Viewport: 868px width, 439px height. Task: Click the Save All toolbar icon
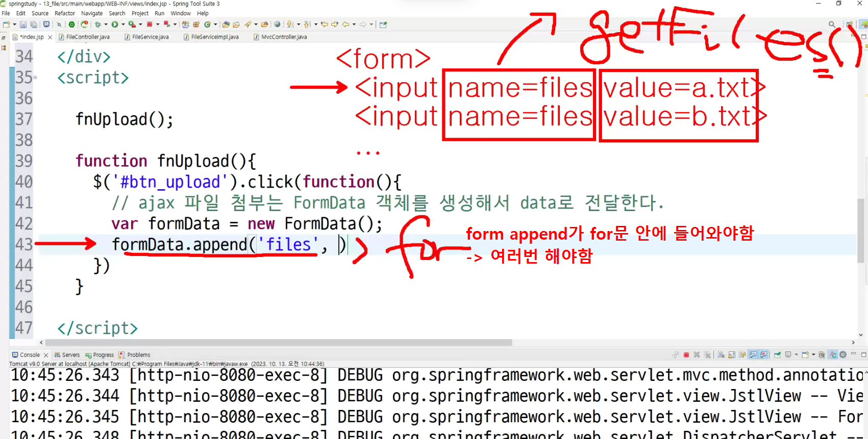[x=34, y=24]
